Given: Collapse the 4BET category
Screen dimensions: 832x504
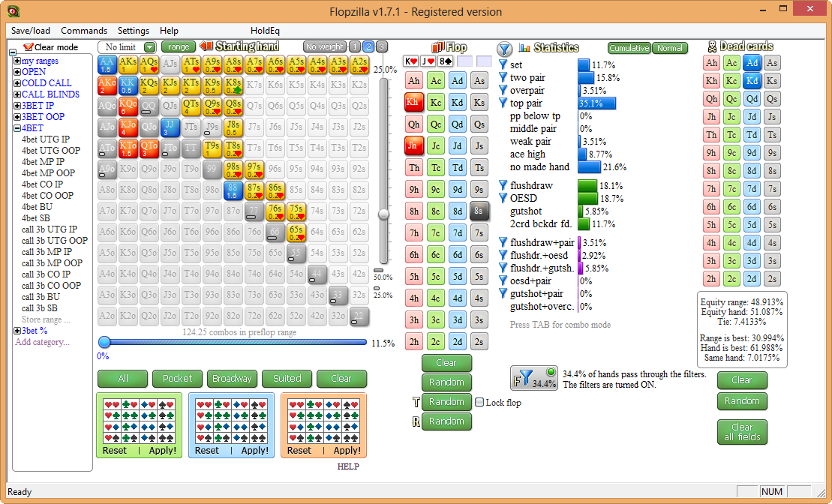Looking at the screenshot, I should [17, 128].
